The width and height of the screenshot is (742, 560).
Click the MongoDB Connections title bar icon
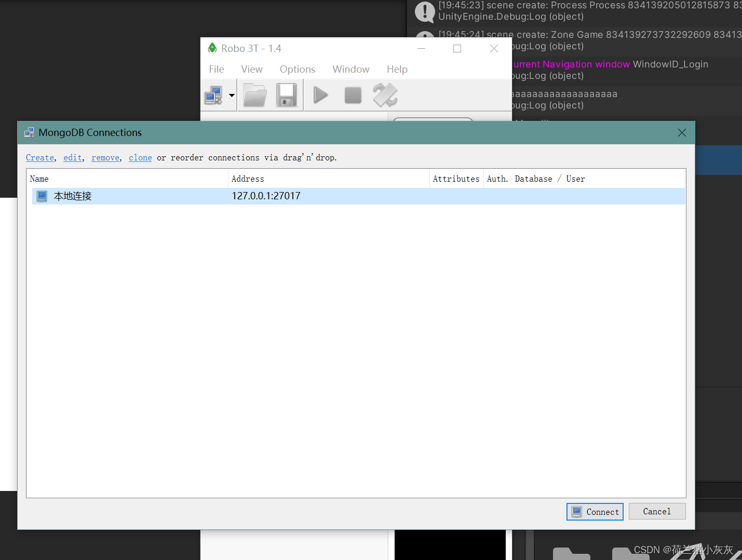29,132
